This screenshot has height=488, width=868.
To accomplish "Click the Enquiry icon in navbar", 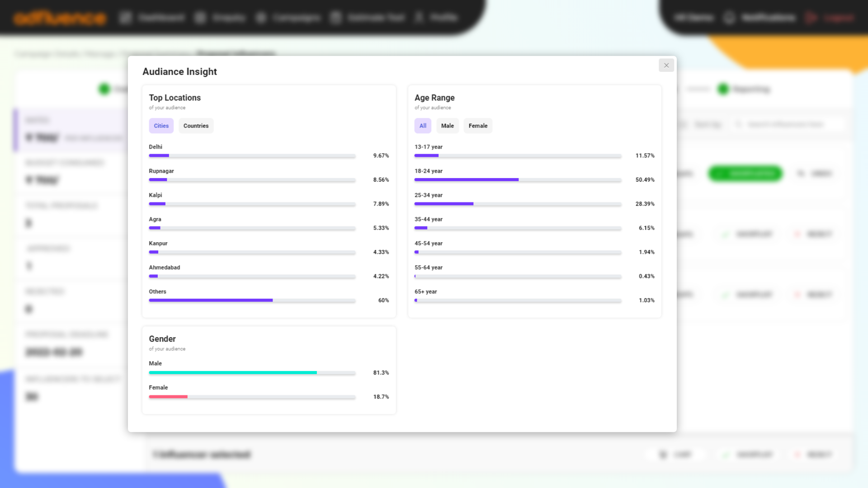I will (x=200, y=18).
